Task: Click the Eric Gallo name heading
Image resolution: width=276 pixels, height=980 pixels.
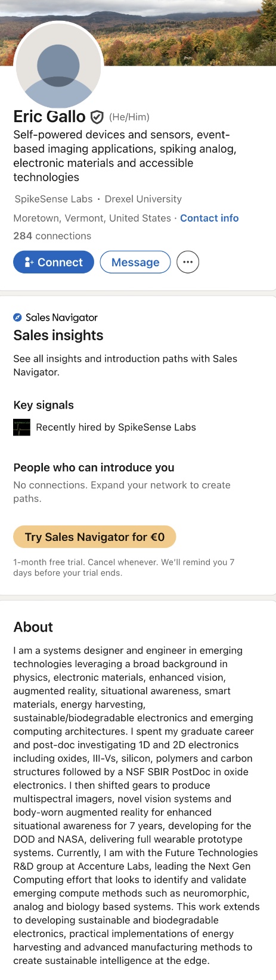Action: [x=49, y=117]
